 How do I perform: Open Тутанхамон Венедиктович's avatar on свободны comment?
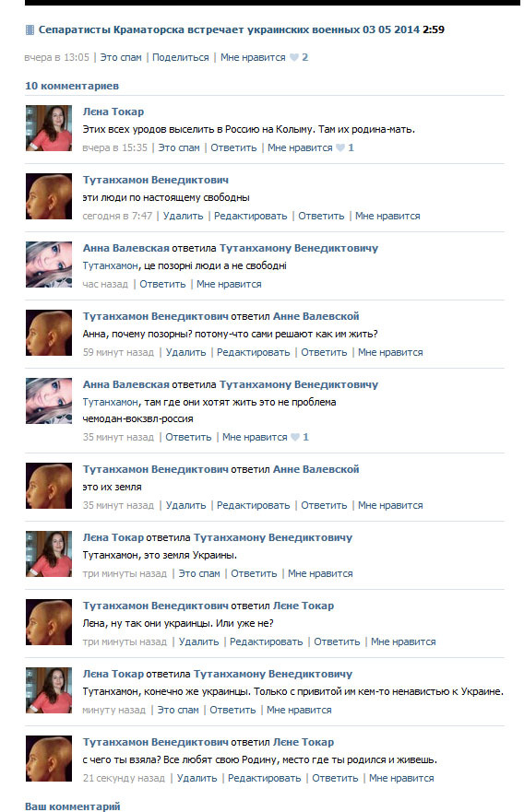(49, 196)
